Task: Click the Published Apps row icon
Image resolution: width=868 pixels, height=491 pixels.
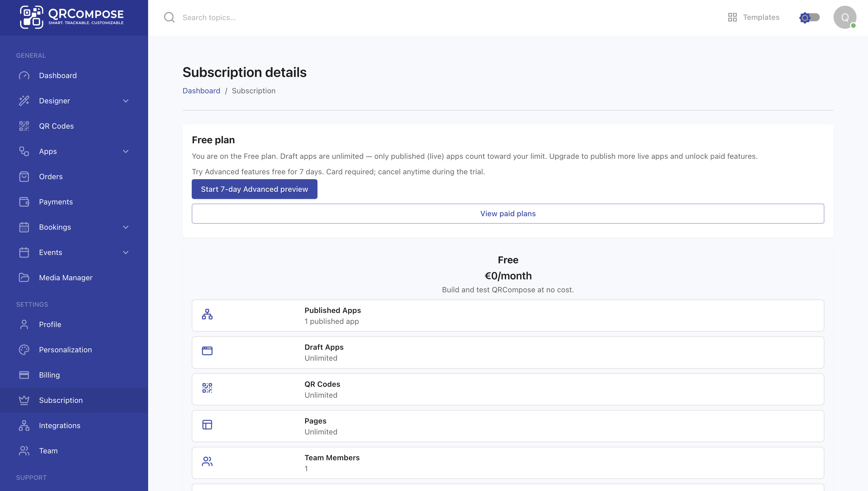Action: pos(207,314)
